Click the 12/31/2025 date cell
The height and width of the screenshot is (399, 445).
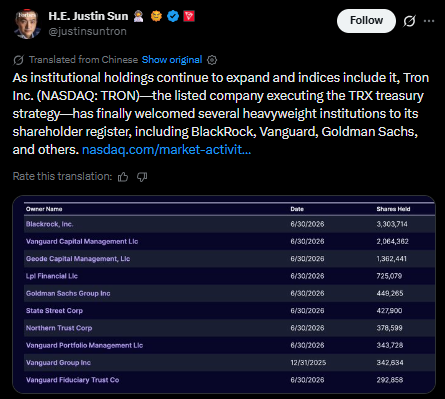(308, 363)
